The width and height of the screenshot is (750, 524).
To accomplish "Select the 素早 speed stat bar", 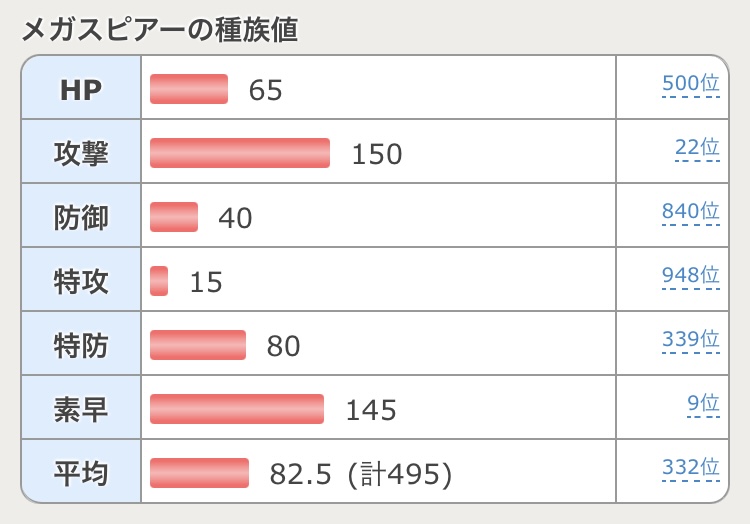I will coord(237,409).
